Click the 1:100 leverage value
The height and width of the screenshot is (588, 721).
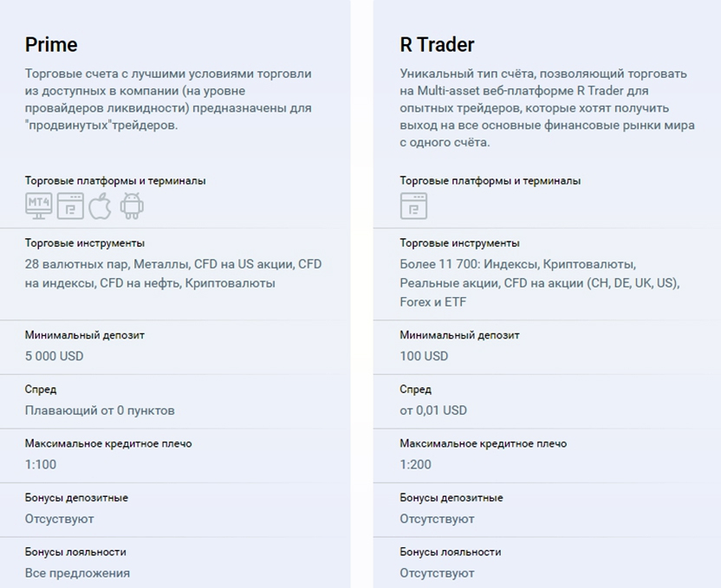pyautogui.click(x=40, y=464)
